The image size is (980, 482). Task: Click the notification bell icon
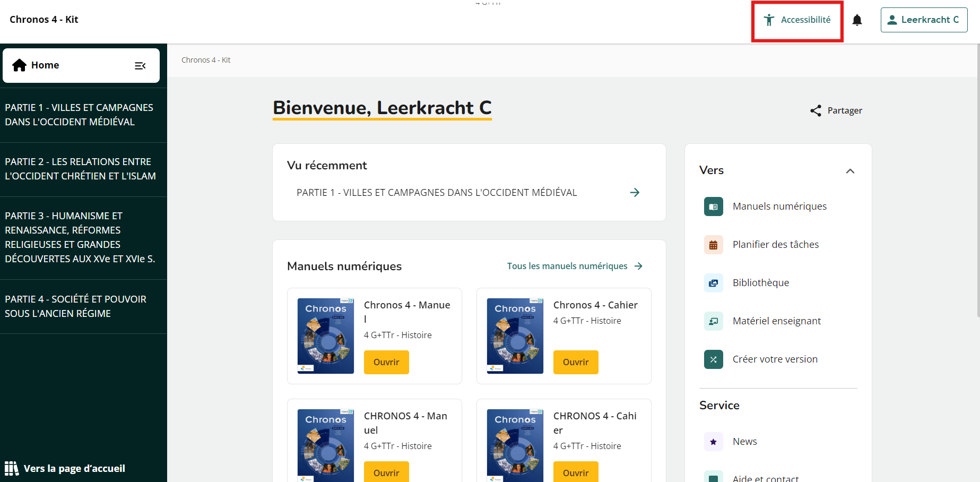point(857,20)
